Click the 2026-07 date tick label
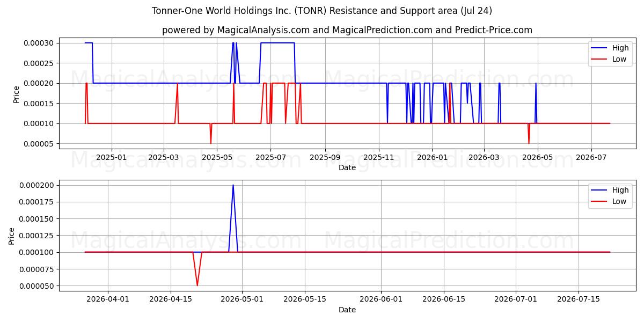The image size is (644, 322). (591, 158)
